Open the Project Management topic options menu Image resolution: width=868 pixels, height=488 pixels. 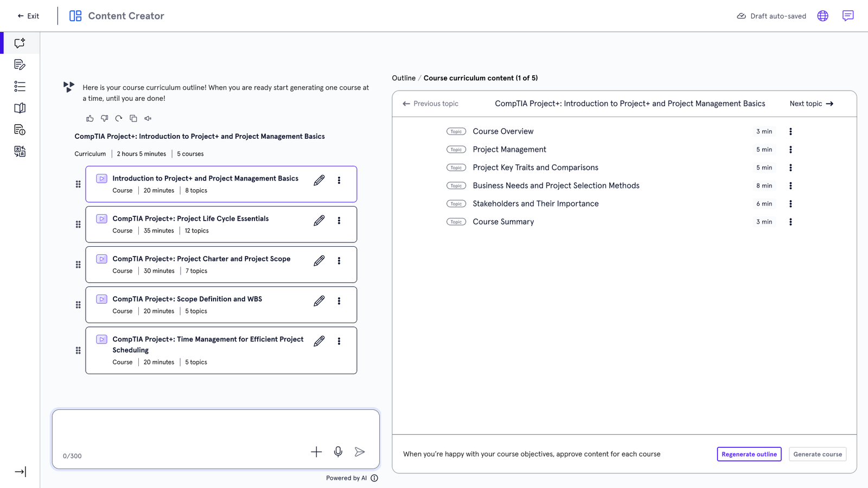point(790,150)
